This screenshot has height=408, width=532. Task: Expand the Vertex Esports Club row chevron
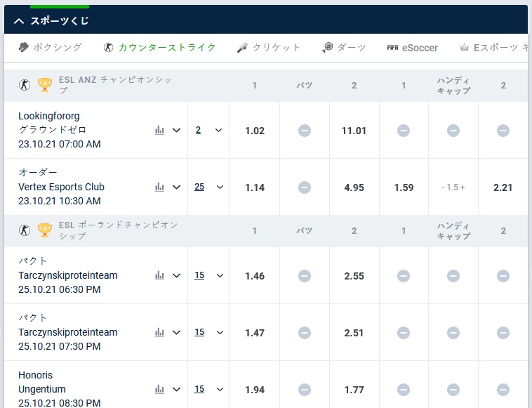[176, 187]
